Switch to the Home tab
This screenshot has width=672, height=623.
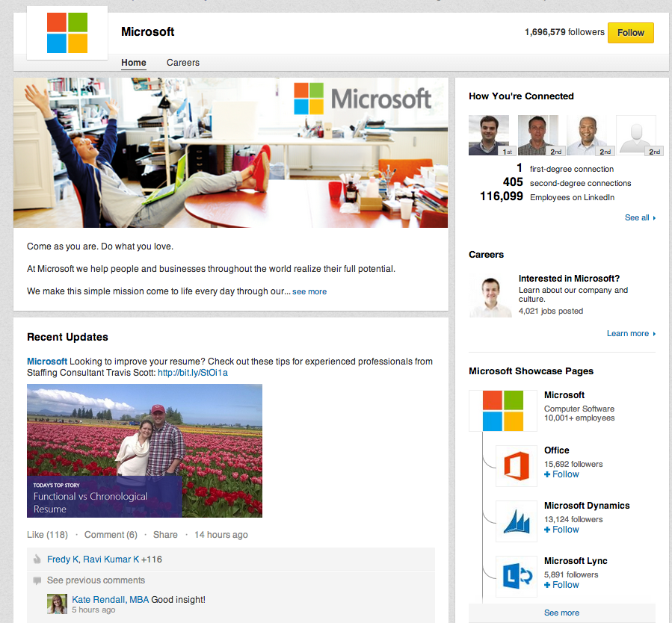pos(134,63)
